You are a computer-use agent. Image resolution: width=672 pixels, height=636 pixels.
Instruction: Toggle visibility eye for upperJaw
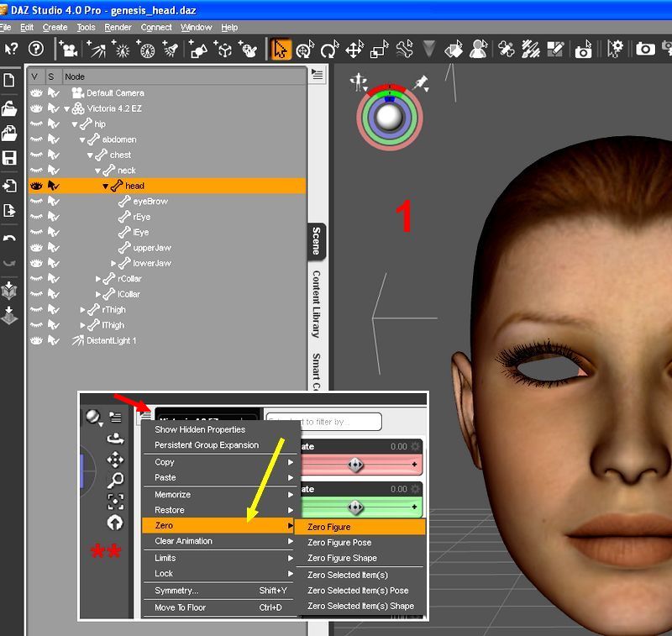pos(36,248)
